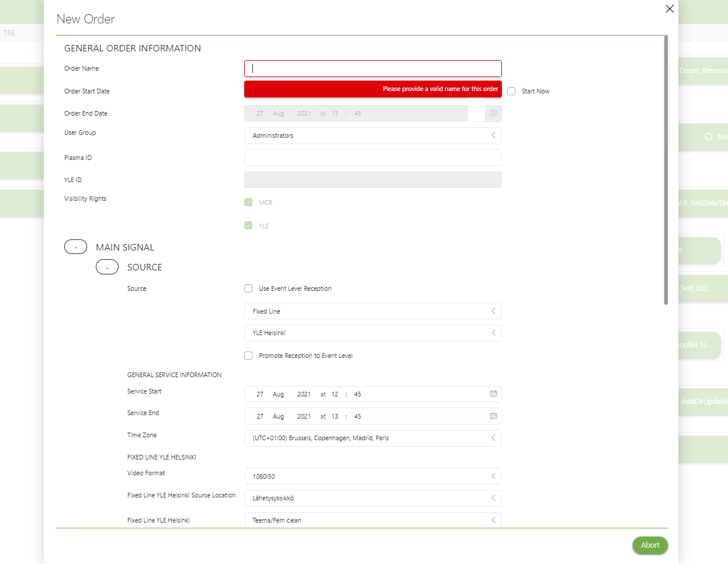Open the Service Start calendar picker
Viewport: 728px width, 564px height.
point(494,394)
